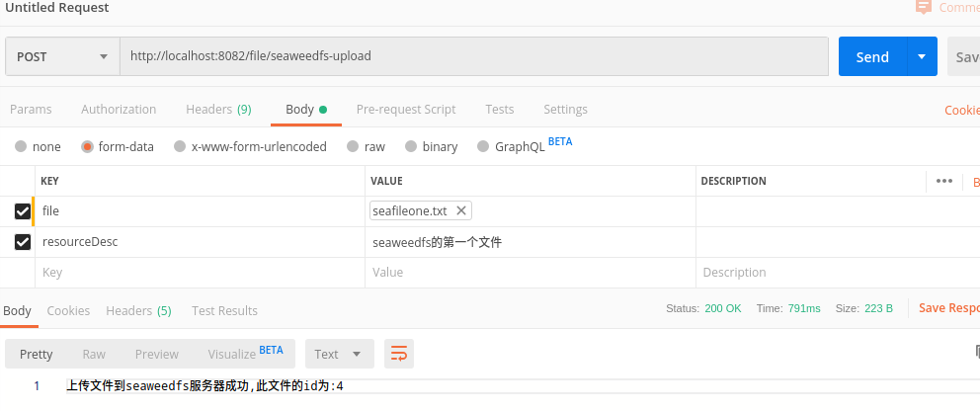Click Save Response link

click(x=948, y=308)
